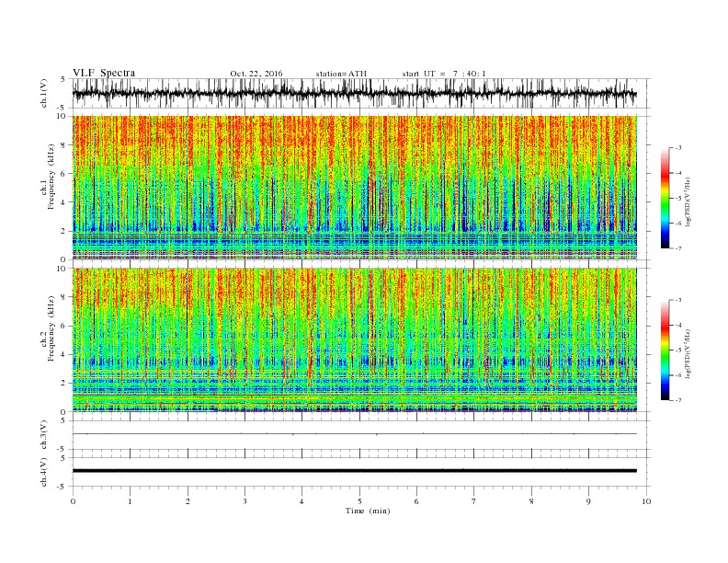
Task: Click the "-4" tick on lower colorbar
Action: 678,325
